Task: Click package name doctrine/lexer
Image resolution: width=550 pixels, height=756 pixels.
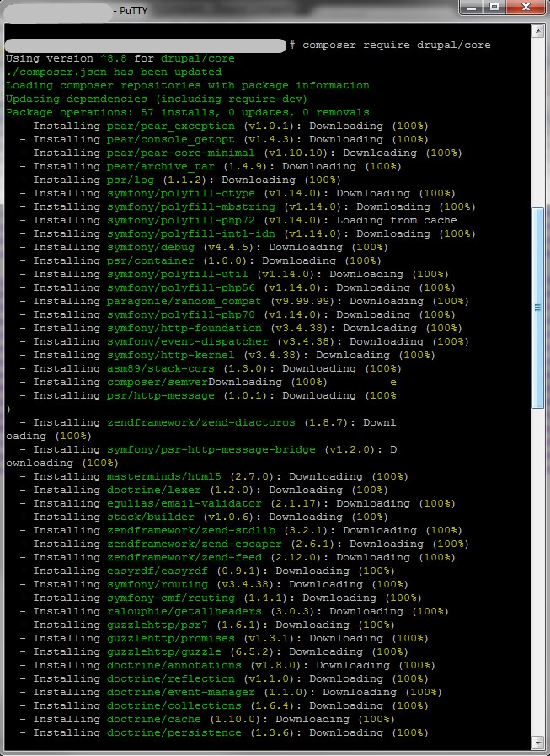Action: click(154, 491)
